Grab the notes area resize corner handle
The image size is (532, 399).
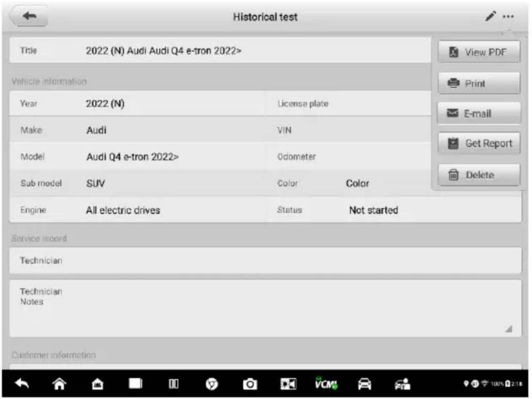[509, 328]
